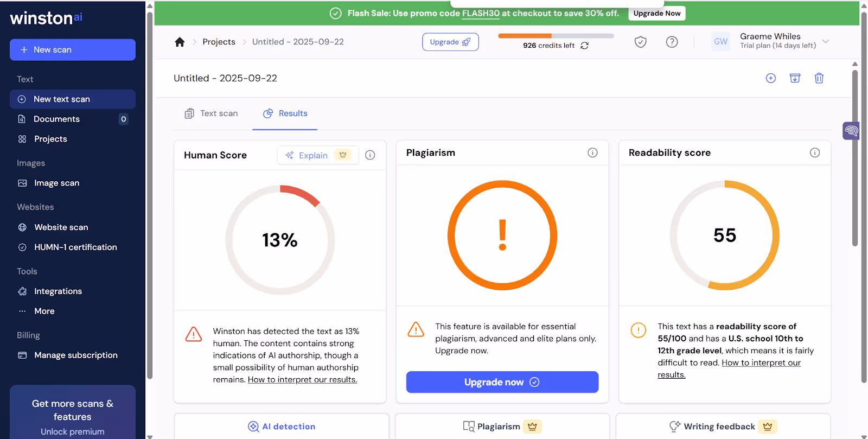Open the shield verification icon
This screenshot has height=439, width=868.
pos(641,42)
